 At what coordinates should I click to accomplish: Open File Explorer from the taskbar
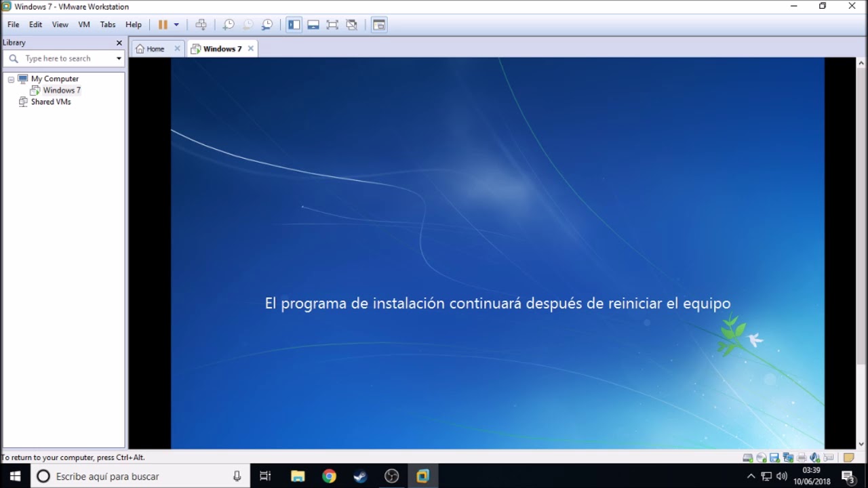point(298,476)
